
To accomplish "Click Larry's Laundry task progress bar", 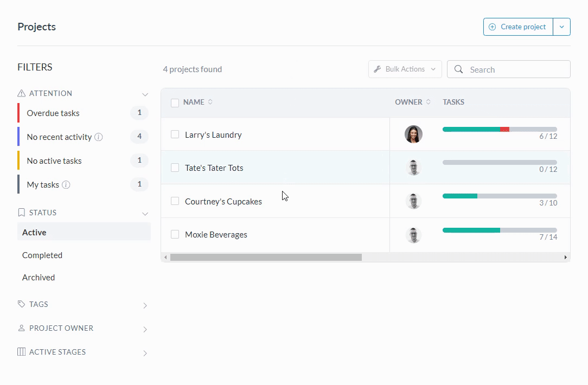I will (x=499, y=130).
